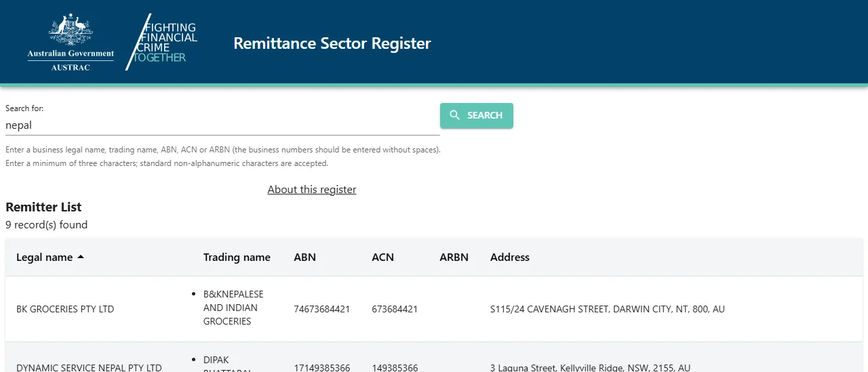Screen dimensions: 868x372
Task: Click ABN value 17149385366
Action: coord(321,368)
